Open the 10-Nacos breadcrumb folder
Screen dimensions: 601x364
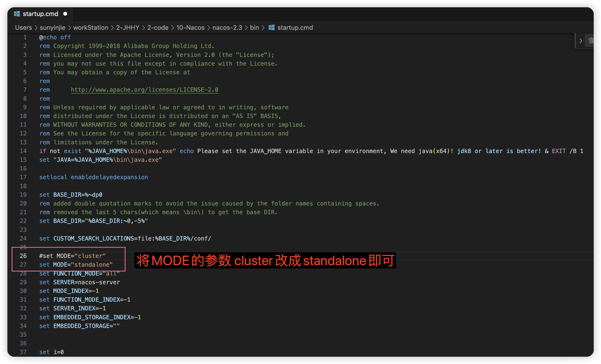[190, 28]
